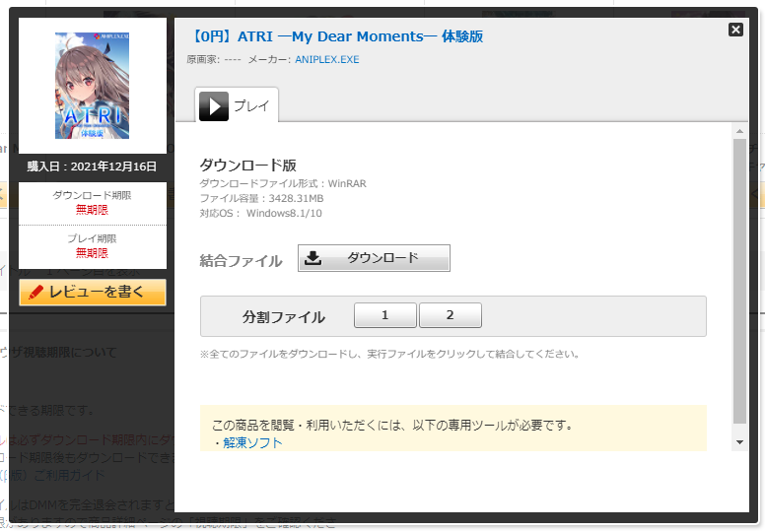Click the 分割ファイル label

284,317
